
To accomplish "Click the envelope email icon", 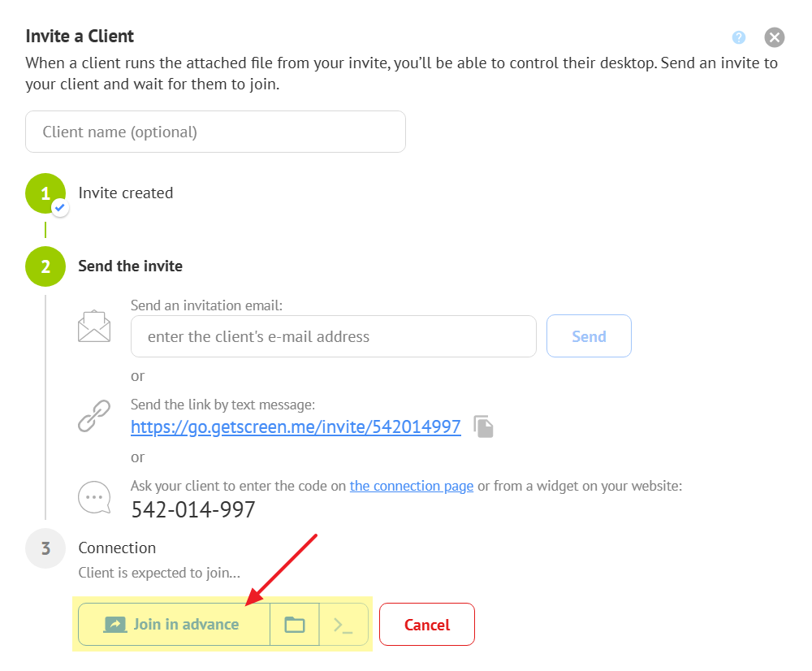I will 94,327.
